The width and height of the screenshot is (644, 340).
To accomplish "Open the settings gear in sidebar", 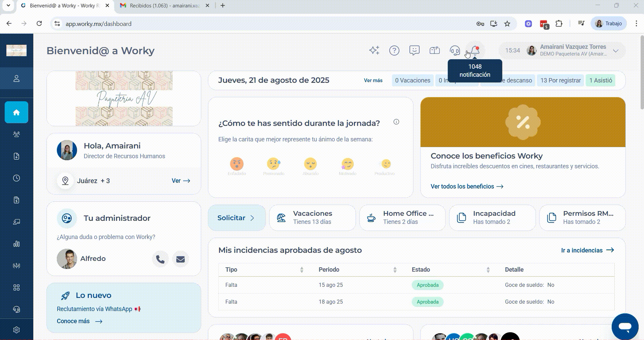I will coord(16,330).
